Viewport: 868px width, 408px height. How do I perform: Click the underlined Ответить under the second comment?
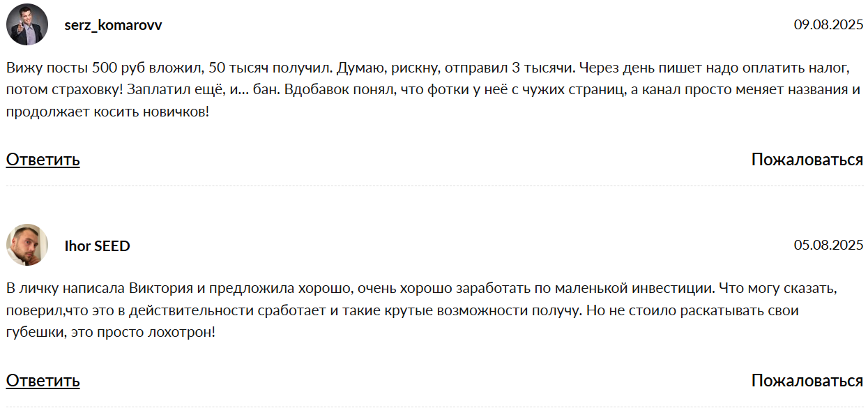tap(42, 381)
